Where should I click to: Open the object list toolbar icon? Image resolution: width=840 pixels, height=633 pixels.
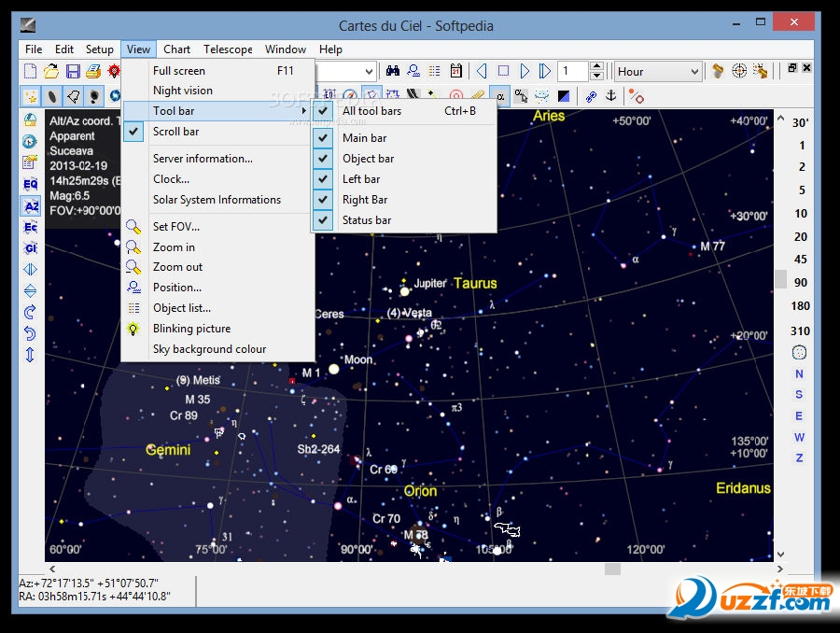tap(434, 71)
